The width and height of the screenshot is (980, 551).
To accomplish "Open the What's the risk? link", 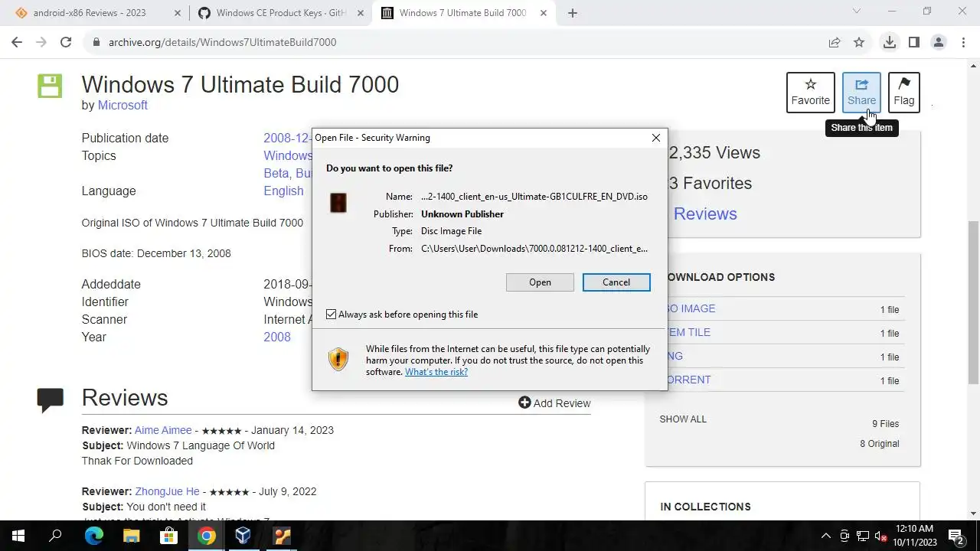I will click(436, 372).
